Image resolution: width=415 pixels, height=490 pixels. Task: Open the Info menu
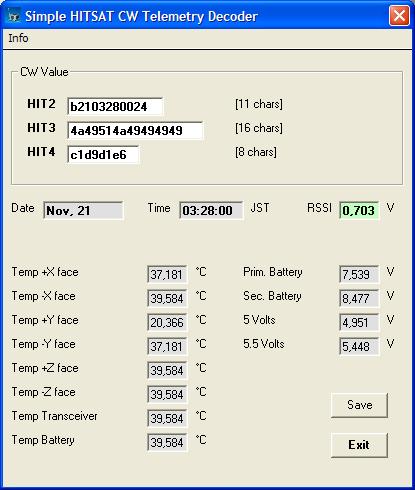tap(18, 38)
